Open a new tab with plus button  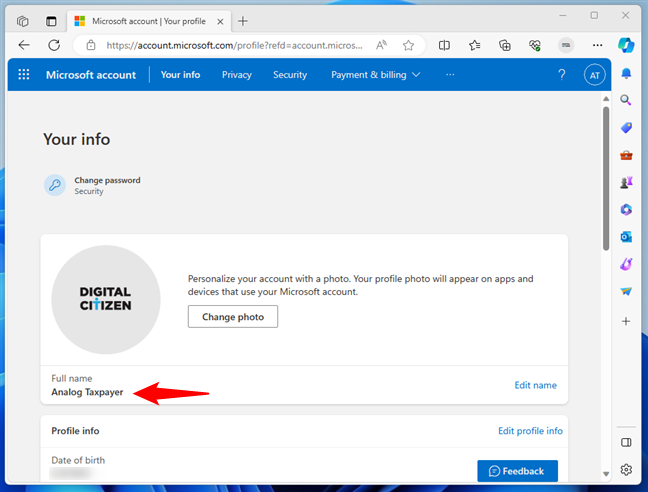(243, 21)
